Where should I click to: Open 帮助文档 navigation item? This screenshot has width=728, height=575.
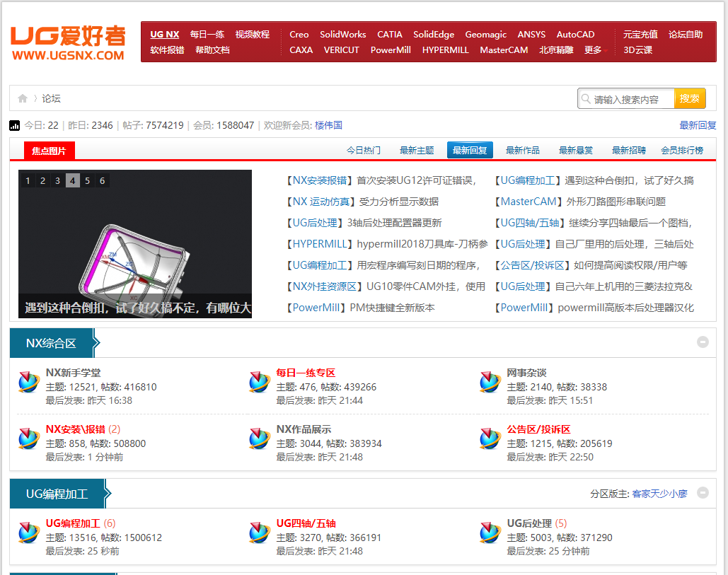[x=212, y=50]
